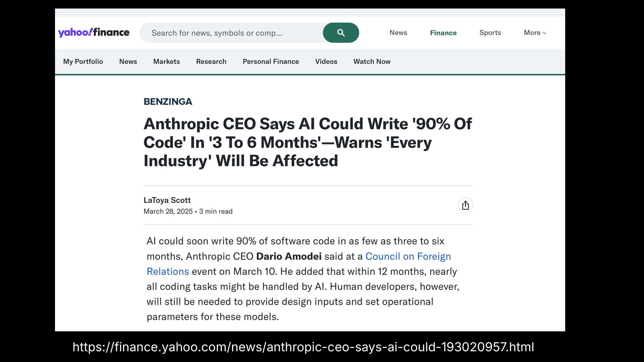644x362 pixels.
Task: Click the finance.yahoo.com URL caption
Action: click(303, 347)
